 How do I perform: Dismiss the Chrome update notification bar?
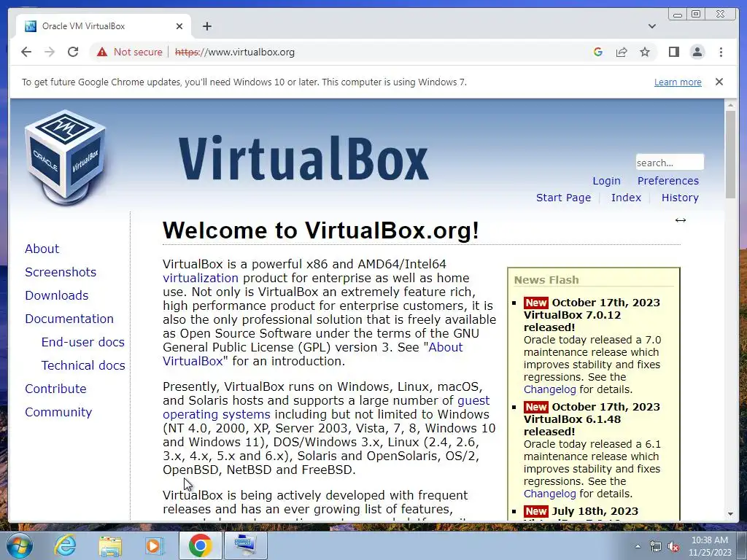point(719,82)
